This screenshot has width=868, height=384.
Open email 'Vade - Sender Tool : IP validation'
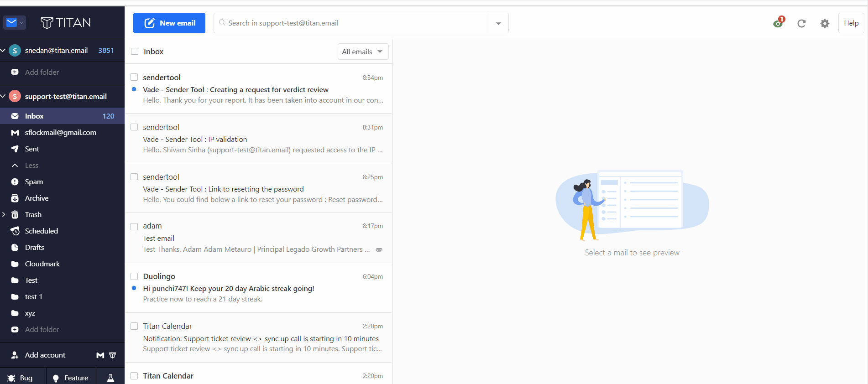pyautogui.click(x=258, y=138)
